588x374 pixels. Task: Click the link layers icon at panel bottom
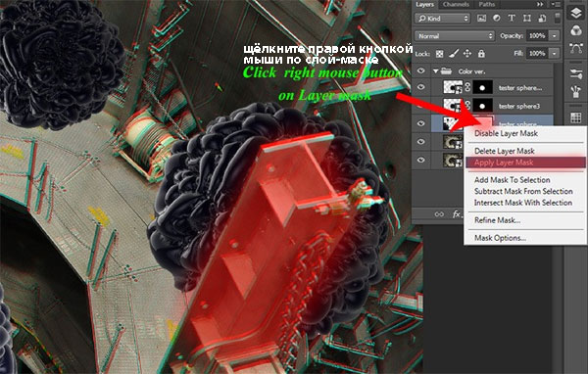coord(439,214)
